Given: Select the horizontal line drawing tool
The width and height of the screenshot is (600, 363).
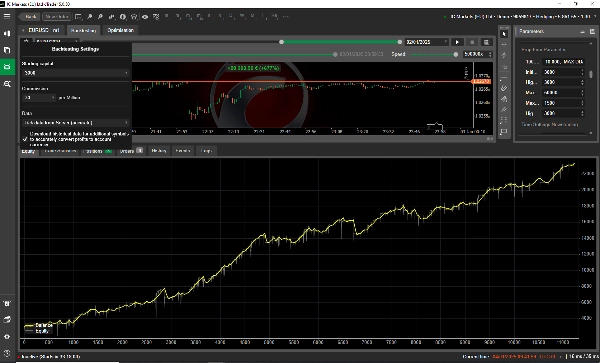Looking at the screenshot, I should click(504, 77).
